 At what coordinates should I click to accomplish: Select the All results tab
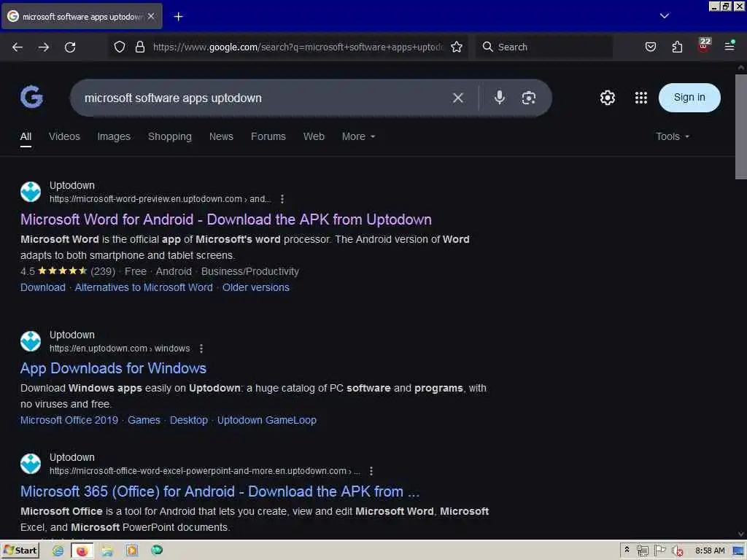coord(26,136)
